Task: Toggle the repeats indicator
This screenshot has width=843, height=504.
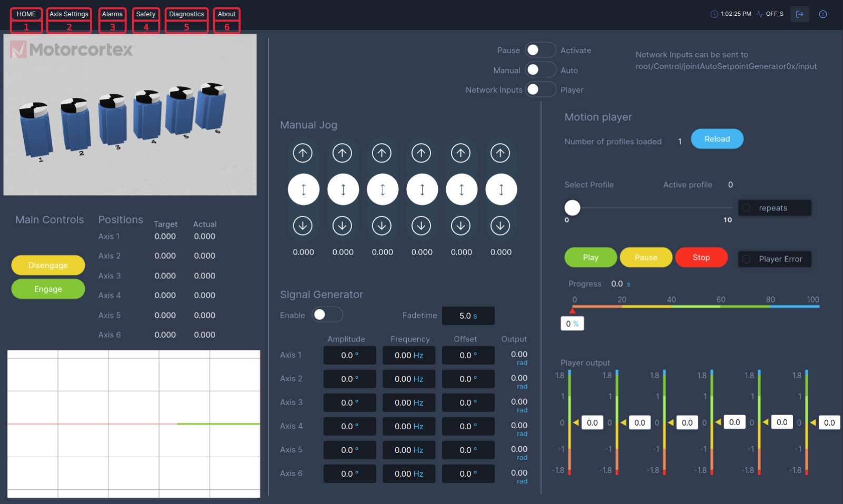Action: [x=775, y=208]
